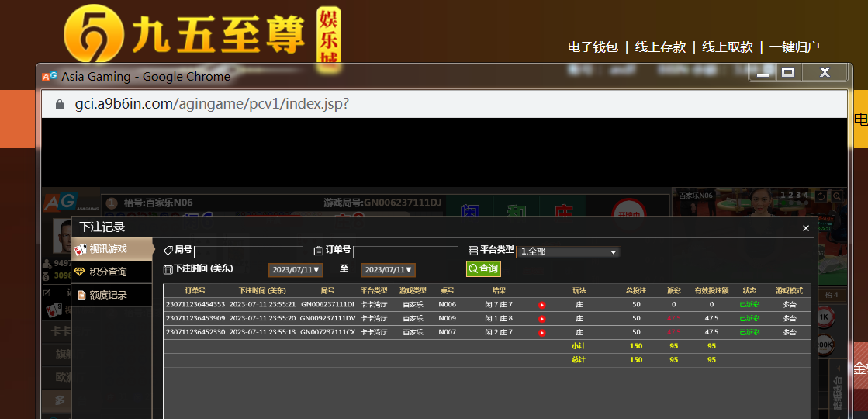Click the magnifier icon on dealer video
Screen dimensions: 868x419
[836, 196]
